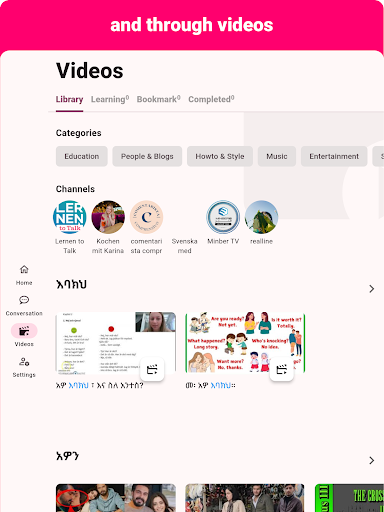Viewport: 384px width, 512px height.
Task: Open the middle thumbnail in አዎን row
Action: (245, 498)
